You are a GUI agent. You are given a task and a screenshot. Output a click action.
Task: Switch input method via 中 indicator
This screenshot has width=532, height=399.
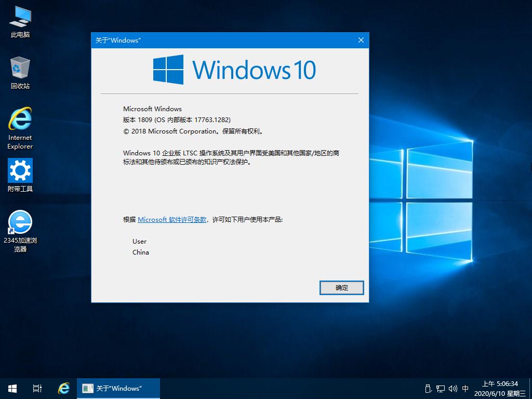tap(465, 389)
